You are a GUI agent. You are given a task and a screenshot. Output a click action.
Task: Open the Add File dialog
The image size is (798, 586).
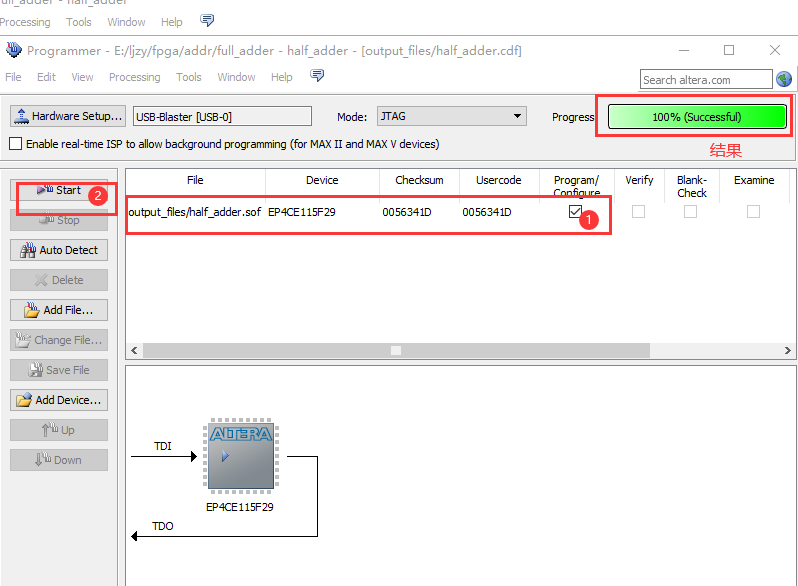(x=59, y=310)
